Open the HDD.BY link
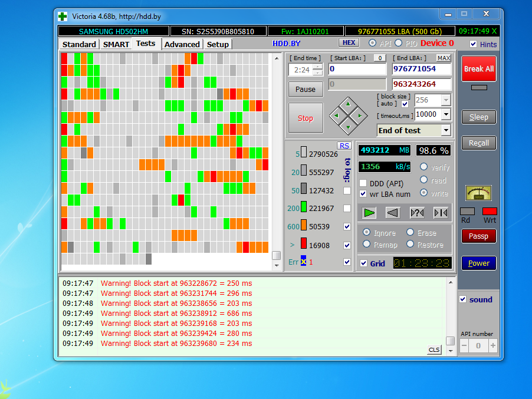Screen dimensions: 532x399 click(x=287, y=44)
